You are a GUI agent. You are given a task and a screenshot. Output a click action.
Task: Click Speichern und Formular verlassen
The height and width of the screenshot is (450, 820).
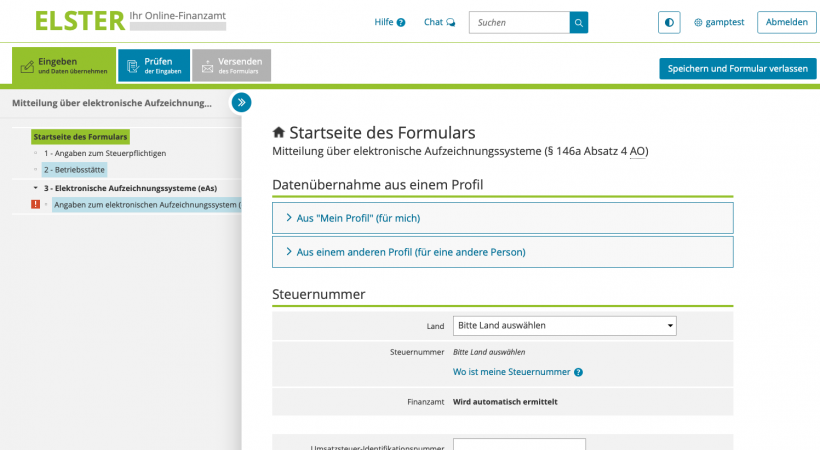click(x=737, y=69)
